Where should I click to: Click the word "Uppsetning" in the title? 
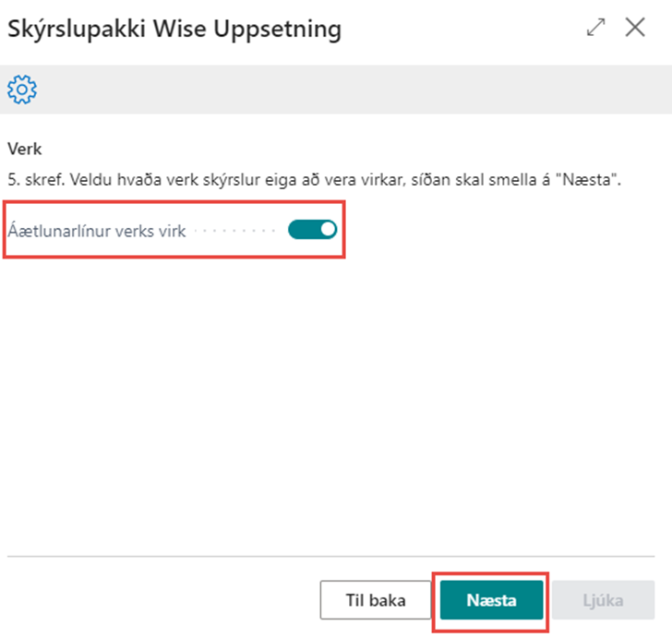(285, 29)
